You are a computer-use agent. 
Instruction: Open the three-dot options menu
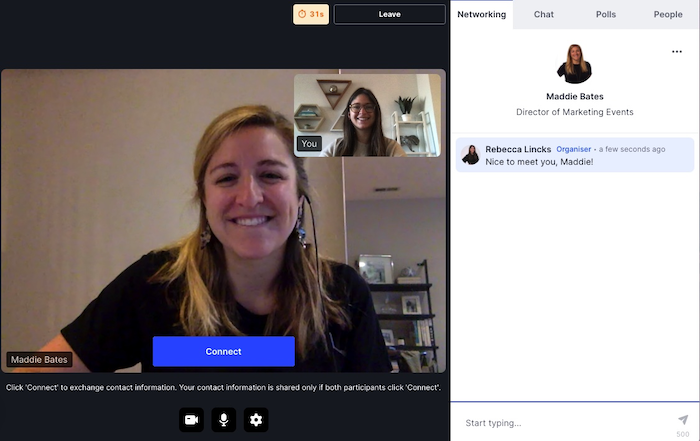(x=677, y=52)
